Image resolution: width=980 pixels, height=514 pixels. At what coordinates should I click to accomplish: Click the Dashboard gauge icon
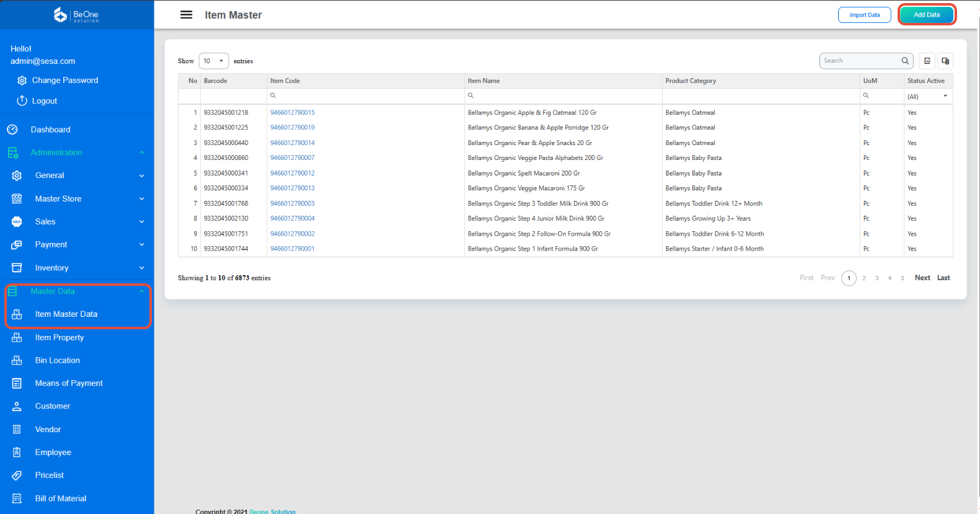(12, 130)
